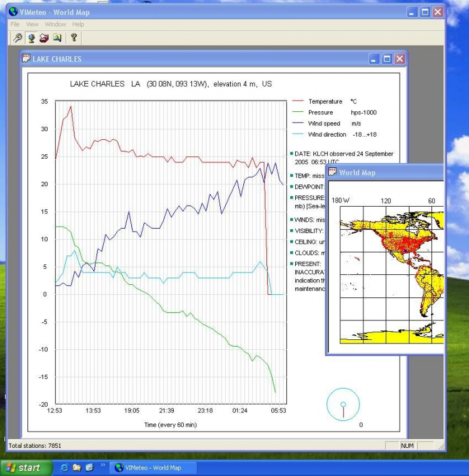Click the wrench settings toolbar icon
This screenshot has height=476, width=469.
[x=18, y=38]
